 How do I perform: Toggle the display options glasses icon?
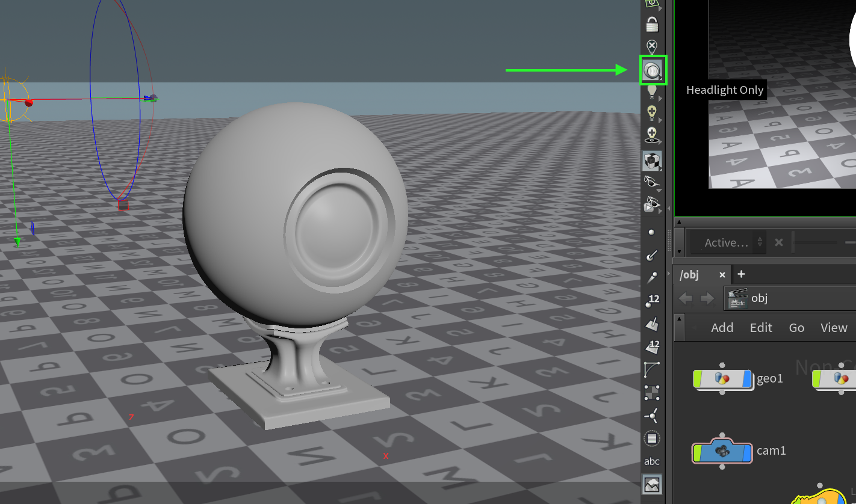652,182
